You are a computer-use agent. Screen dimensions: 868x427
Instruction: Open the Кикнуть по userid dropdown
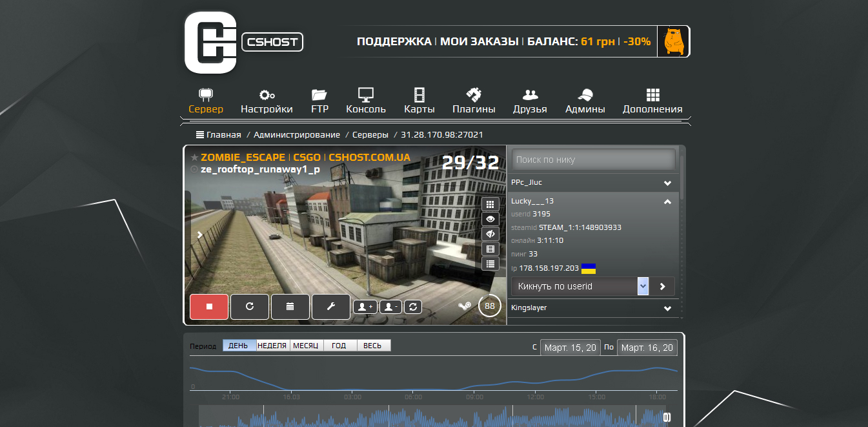pos(580,286)
